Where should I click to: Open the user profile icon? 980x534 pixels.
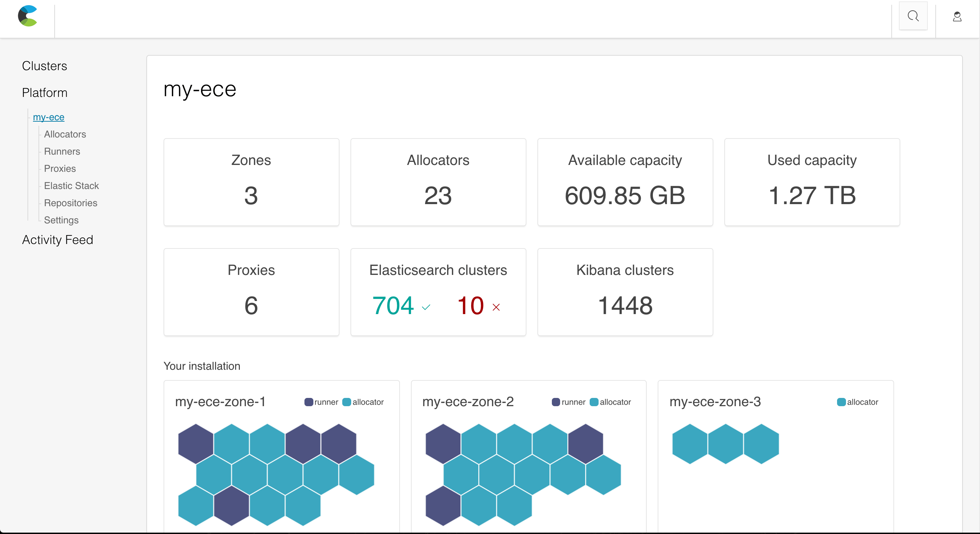(x=957, y=17)
